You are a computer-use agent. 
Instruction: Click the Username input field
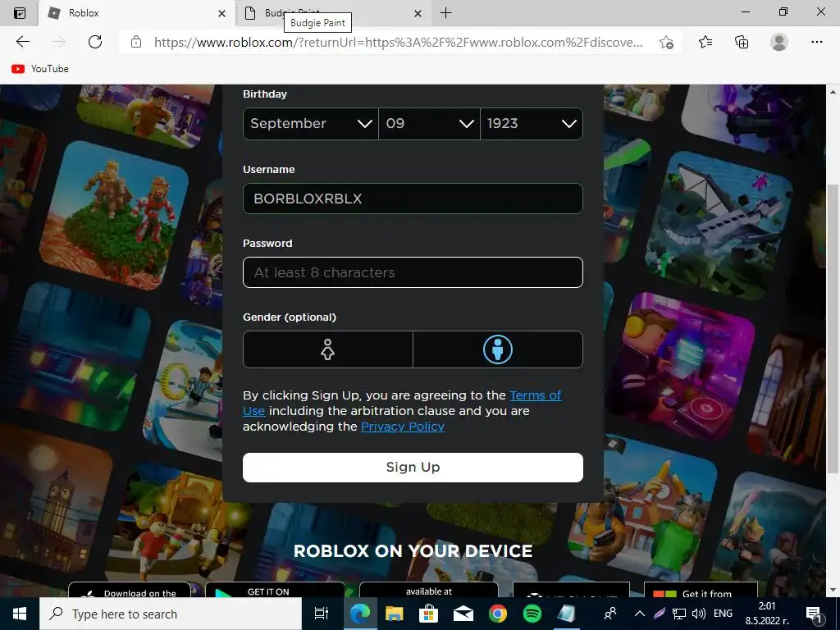(x=413, y=199)
